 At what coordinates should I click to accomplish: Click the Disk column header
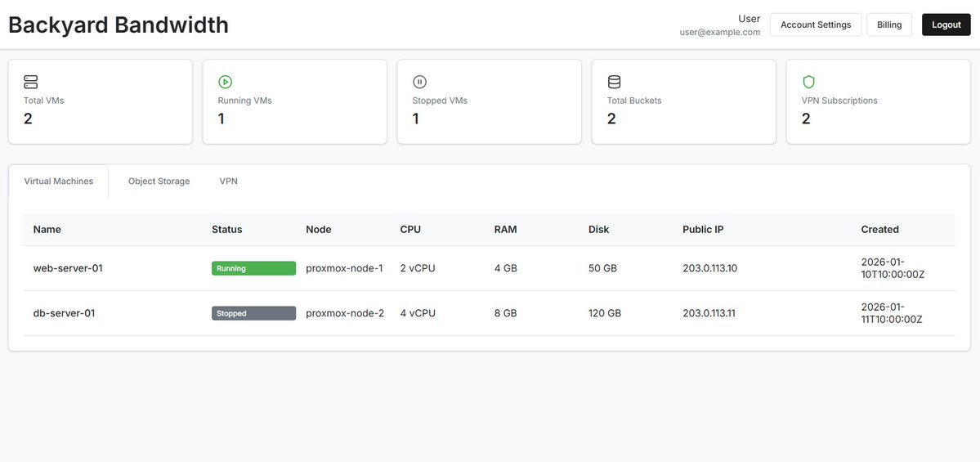pyautogui.click(x=599, y=230)
